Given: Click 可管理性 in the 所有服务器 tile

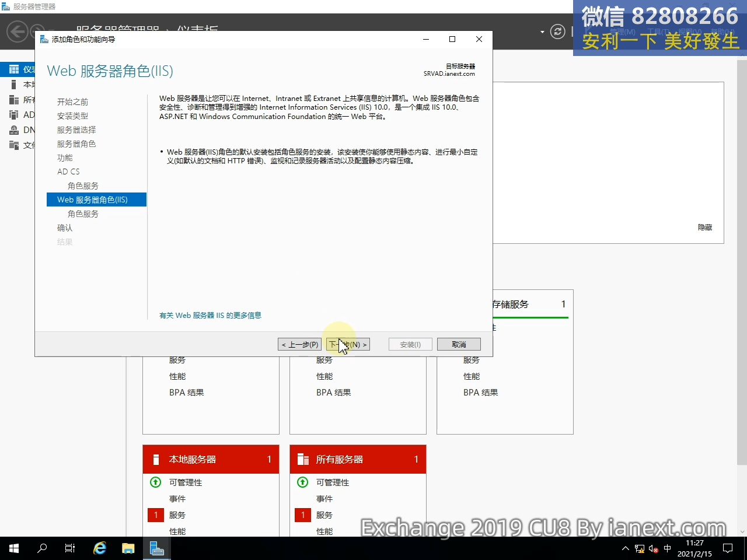Looking at the screenshot, I should 333,482.
